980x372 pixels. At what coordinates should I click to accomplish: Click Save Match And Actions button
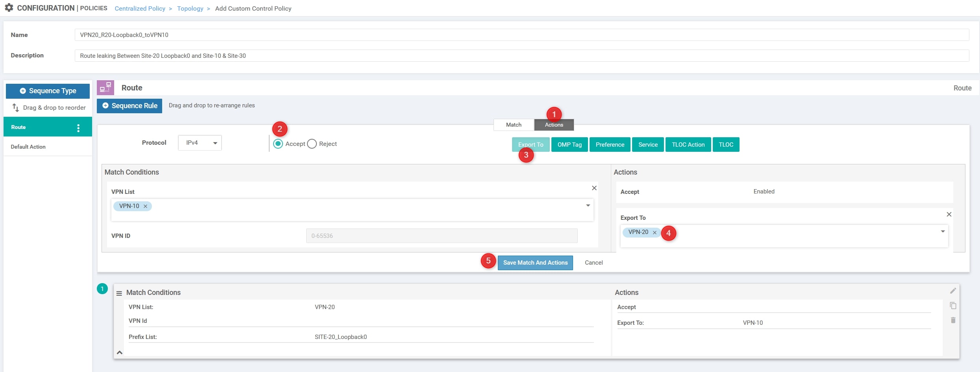535,263
